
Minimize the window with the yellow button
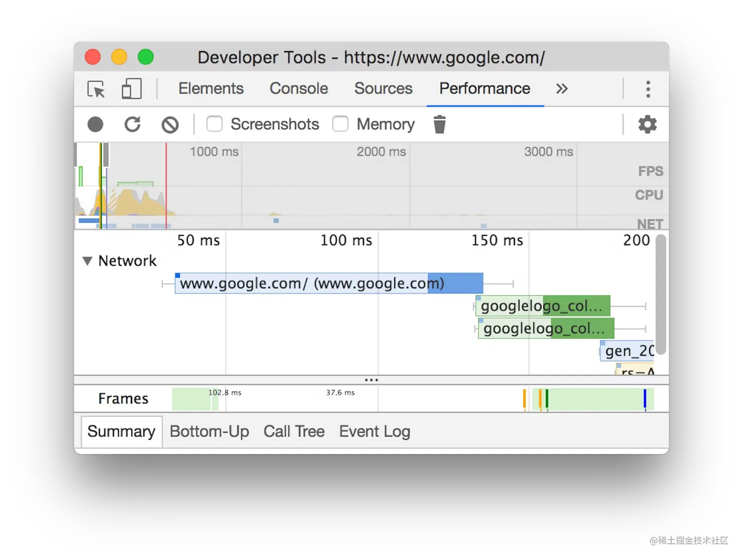pyautogui.click(x=119, y=57)
